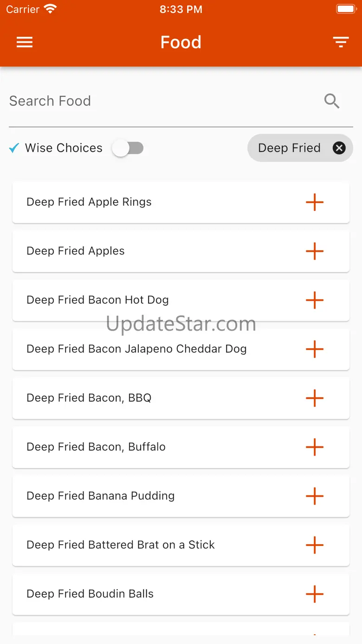Add Deep Fried Apples to list

pos(315,251)
